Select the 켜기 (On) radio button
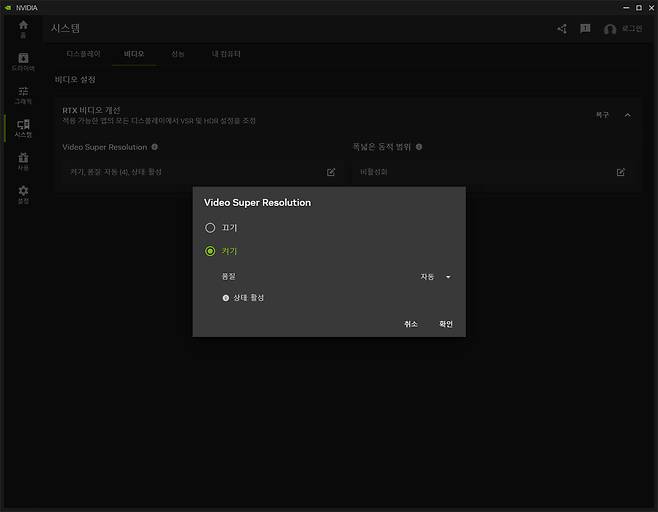This screenshot has height=512, width=658. click(210, 252)
